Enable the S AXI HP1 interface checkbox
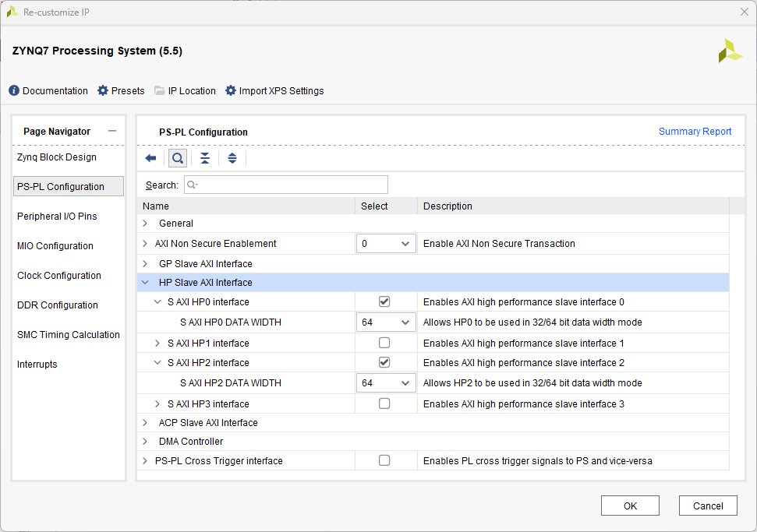 click(x=384, y=343)
